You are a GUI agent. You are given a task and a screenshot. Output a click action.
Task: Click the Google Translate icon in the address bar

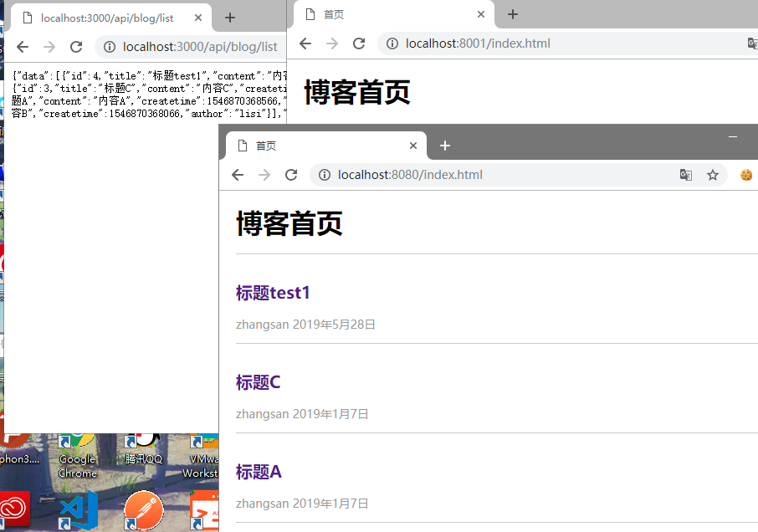[686, 175]
